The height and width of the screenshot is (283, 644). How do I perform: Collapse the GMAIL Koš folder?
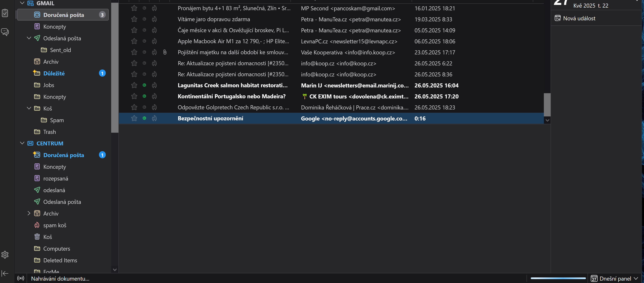click(x=29, y=108)
